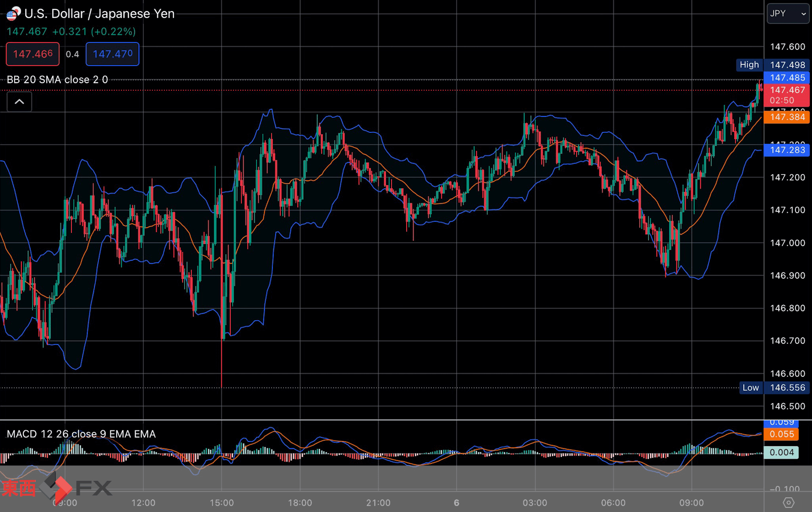
Task: Click the U.S. Dollar / Japanese Yen title
Action: 99,14
